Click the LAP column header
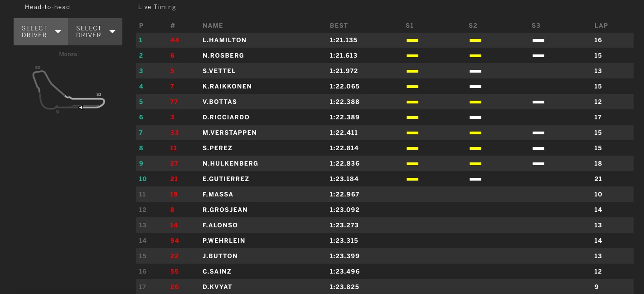 click(x=601, y=26)
